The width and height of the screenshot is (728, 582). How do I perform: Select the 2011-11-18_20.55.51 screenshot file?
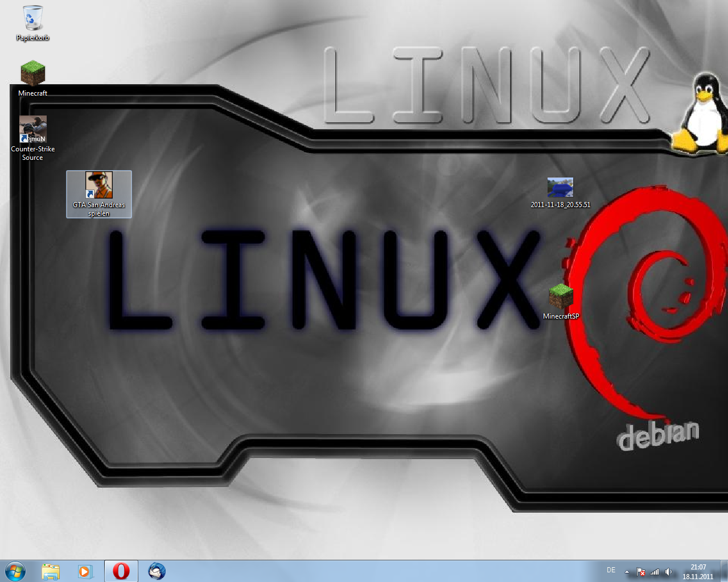pos(560,188)
